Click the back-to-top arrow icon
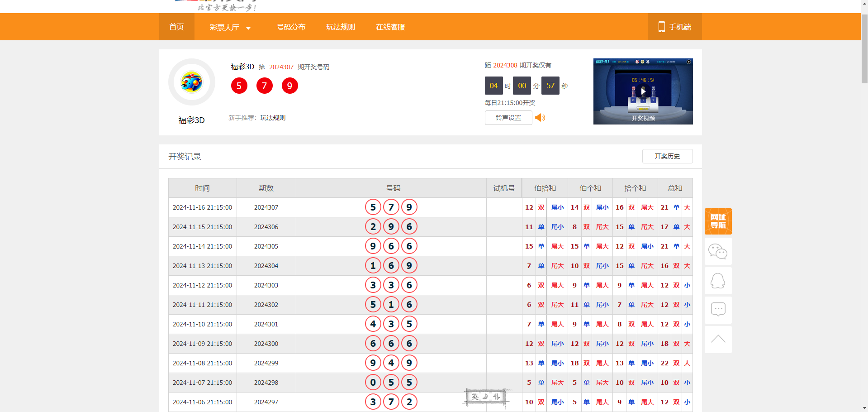868x412 pixels. pyautogui.click(x=718, y=339)
